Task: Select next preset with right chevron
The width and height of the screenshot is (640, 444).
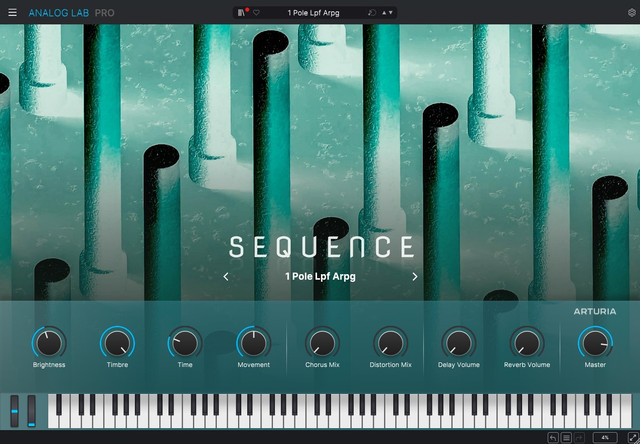Action: click(415, 277)
